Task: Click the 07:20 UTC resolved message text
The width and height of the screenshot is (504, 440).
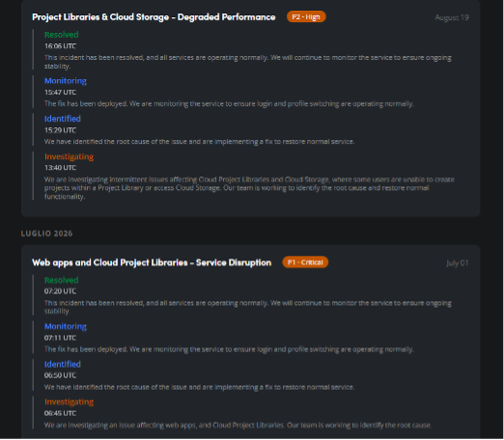Action: (x=248, y=307)
